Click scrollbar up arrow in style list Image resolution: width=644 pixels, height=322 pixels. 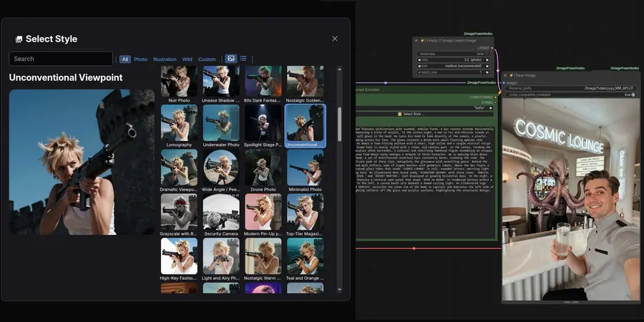[339, 69]
